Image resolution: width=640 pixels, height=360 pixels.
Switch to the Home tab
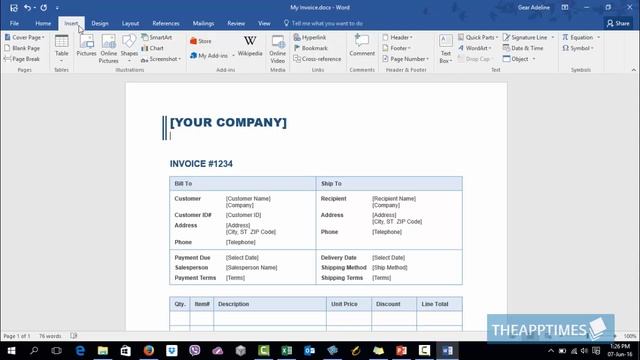click(43, 23)
